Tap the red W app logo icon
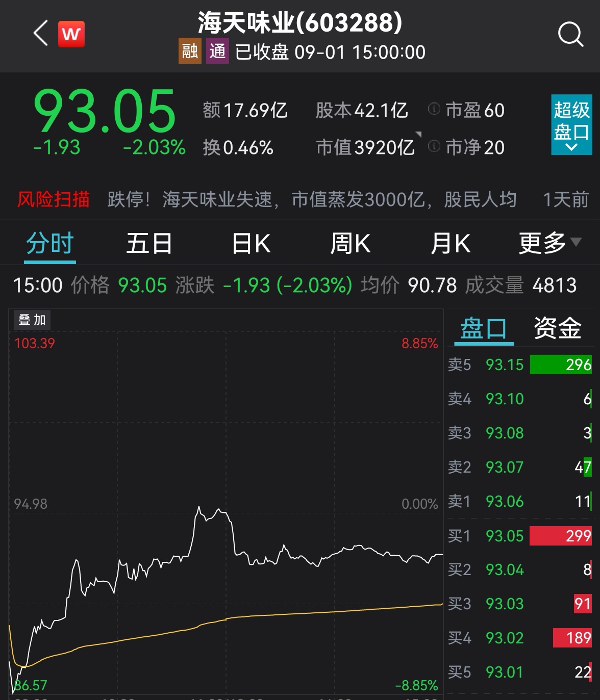This screenshot has width=600, height=700. tap(71, 34)
